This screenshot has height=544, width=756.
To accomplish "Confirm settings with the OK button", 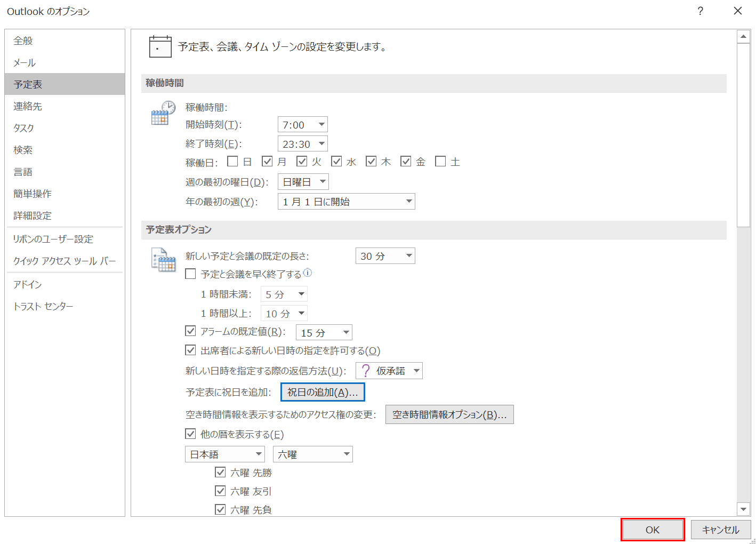I will pyautogui.click(x=653, y=530).
